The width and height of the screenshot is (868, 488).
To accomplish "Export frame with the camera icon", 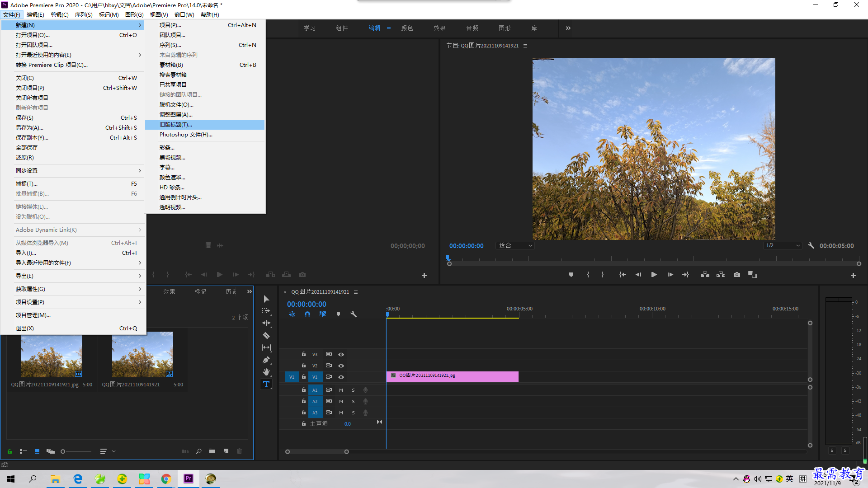I will (x=737, y=275).
